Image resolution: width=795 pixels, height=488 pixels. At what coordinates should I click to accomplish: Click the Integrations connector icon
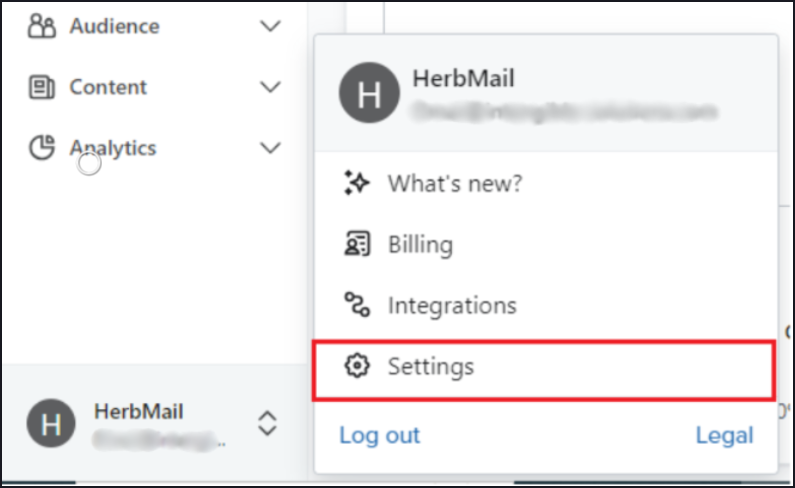coord(356,305)
